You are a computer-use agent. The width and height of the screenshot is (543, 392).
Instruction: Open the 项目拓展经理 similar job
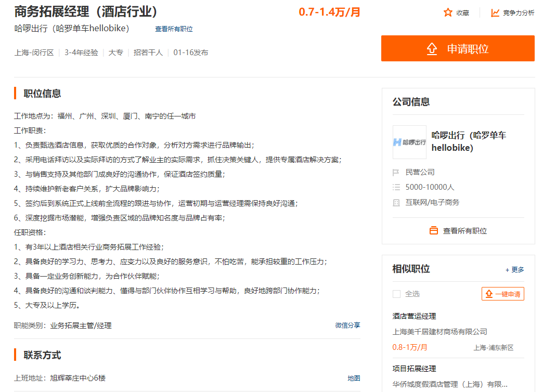click(x=414, y=369)
